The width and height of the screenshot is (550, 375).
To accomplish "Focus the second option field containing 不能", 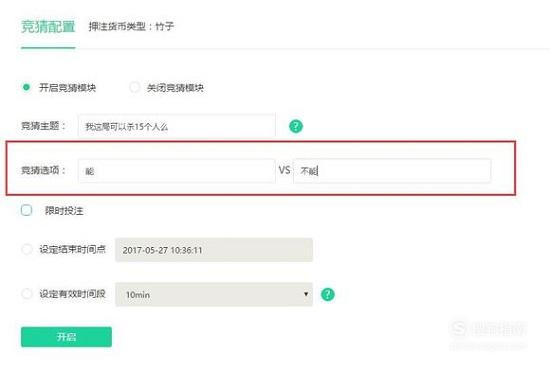I will (x=392, y=171).
